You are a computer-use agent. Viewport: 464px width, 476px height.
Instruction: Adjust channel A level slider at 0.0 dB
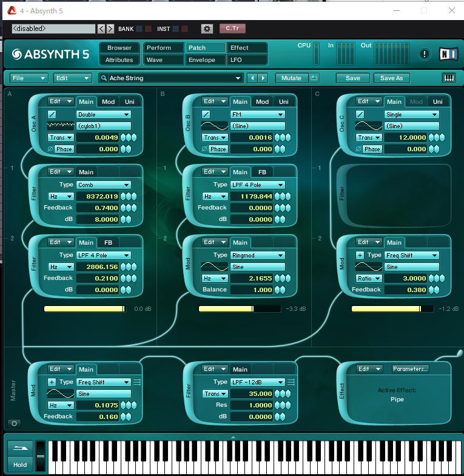coord(85,308)
